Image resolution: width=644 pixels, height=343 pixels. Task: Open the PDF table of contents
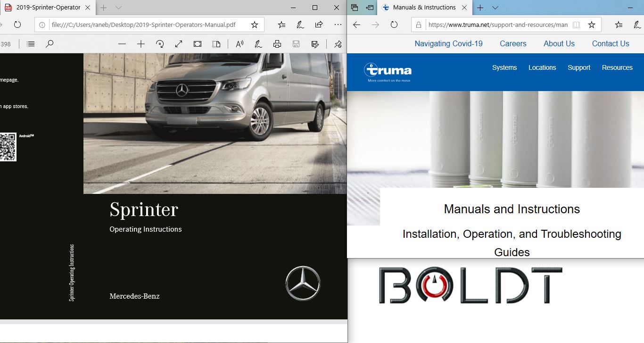point(31,44)
